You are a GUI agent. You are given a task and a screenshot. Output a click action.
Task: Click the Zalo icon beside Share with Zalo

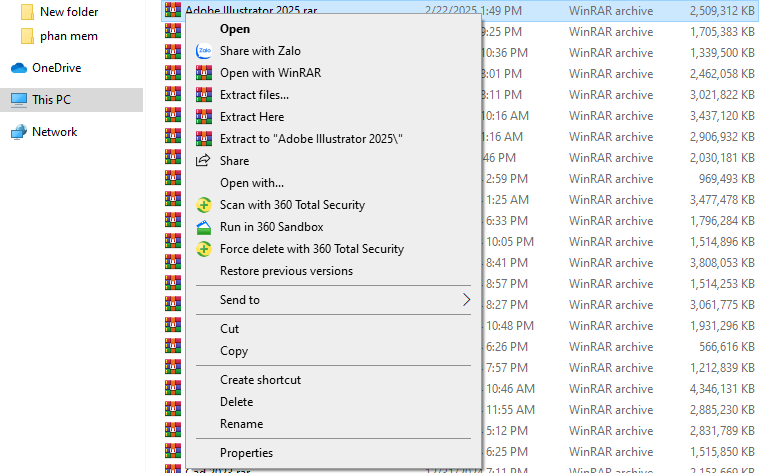pos(204,51)
